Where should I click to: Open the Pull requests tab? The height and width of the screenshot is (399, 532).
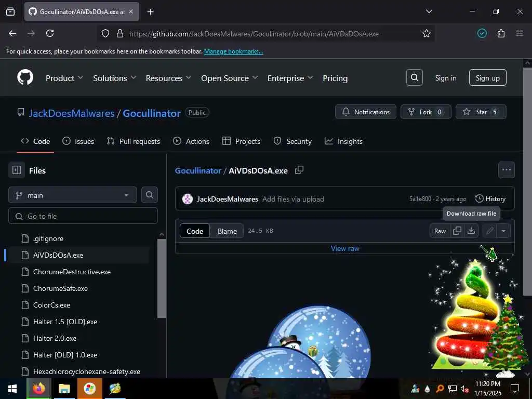pyautogui.click(x=134, y=141)
